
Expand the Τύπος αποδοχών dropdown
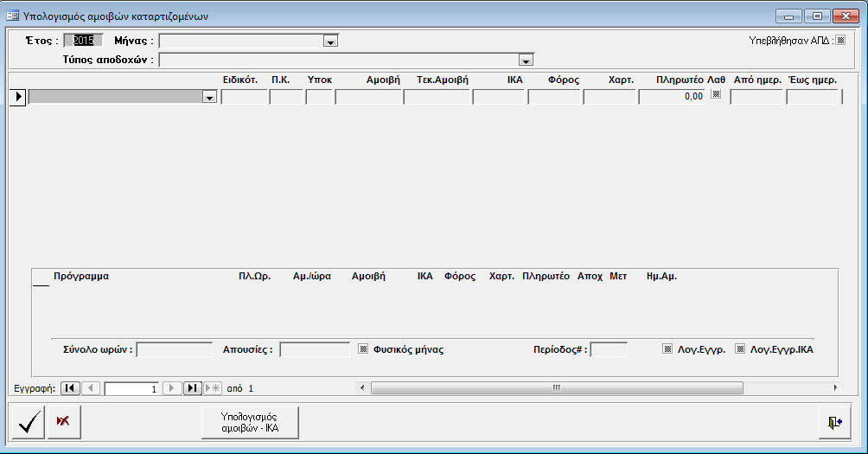point(525,61)
